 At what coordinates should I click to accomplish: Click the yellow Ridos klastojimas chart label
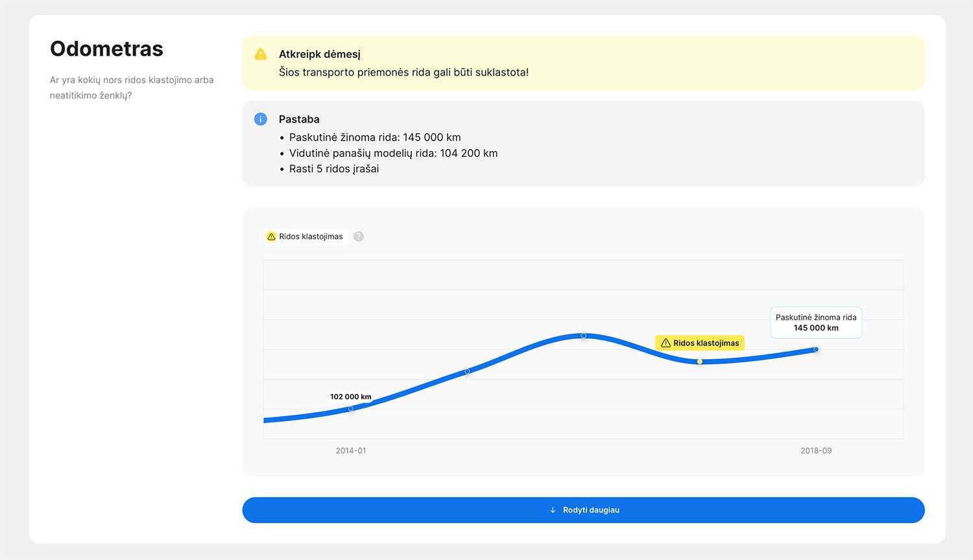700,343
